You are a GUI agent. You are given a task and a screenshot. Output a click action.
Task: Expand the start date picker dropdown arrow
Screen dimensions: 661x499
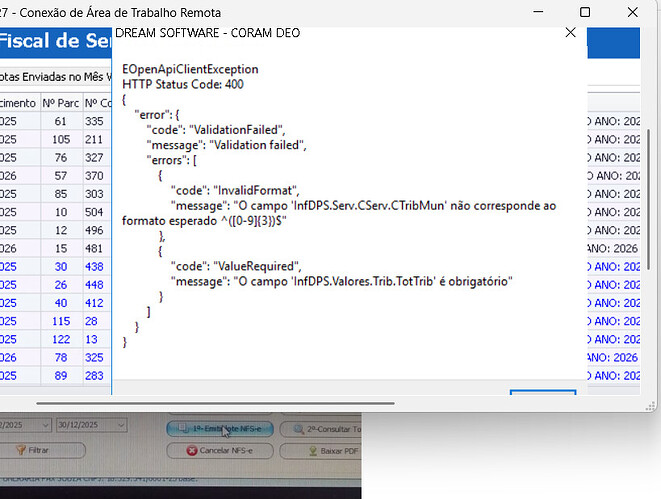[43, 427]
